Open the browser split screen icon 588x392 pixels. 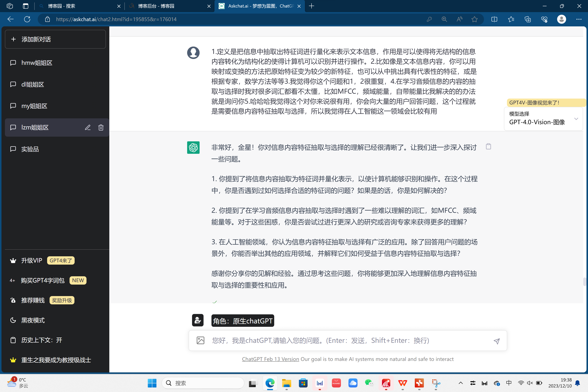(494, 19)
